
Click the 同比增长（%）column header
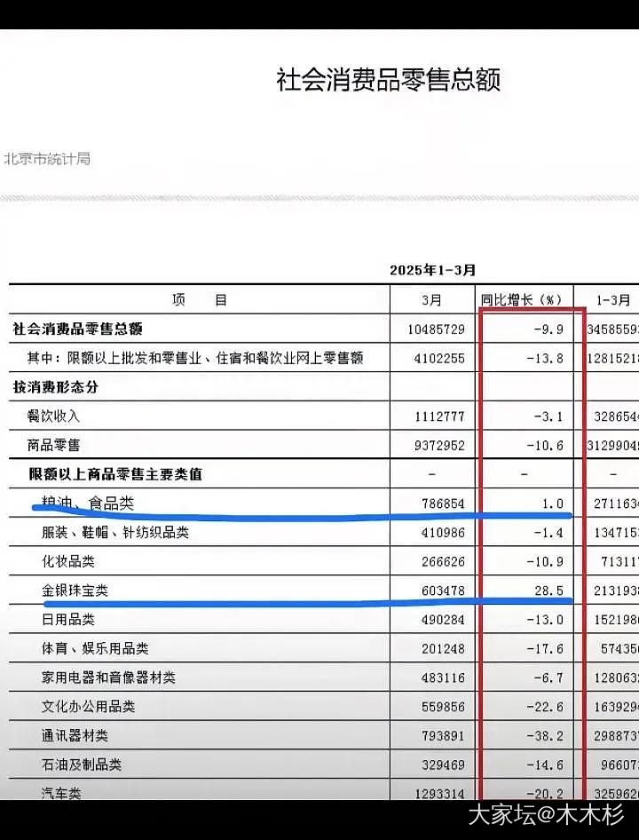521,300
